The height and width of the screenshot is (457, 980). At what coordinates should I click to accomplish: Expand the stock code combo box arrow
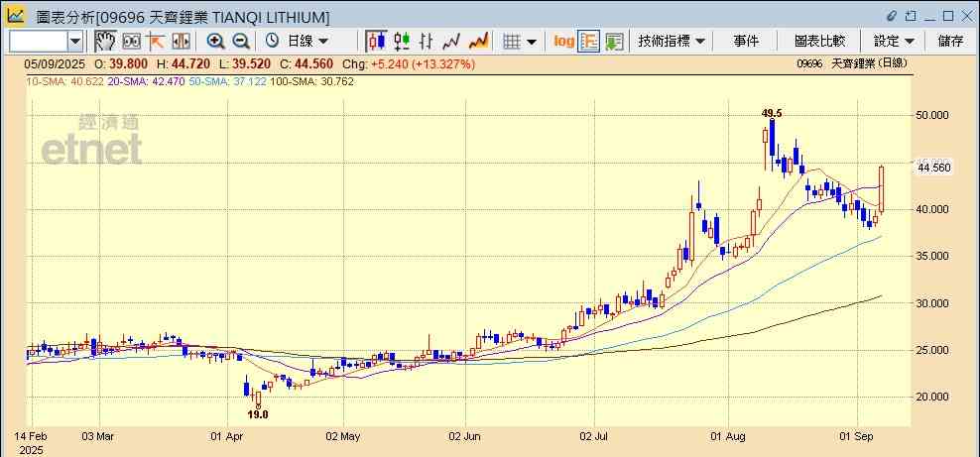pyautogui.click(x=75, y=42)
